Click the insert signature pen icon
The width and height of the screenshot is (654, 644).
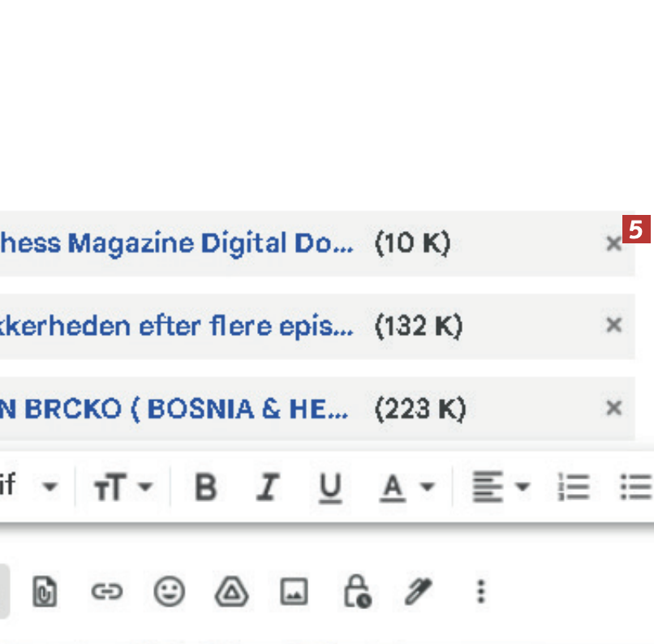tap(420, 592)
